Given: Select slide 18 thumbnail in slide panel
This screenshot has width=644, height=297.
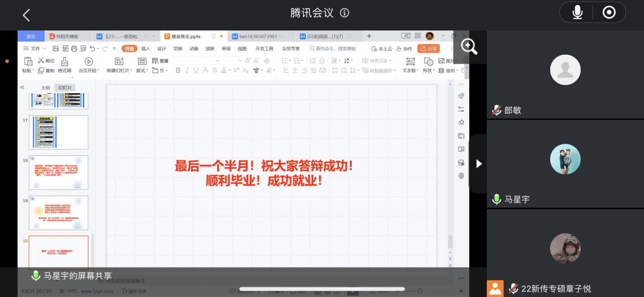Looking at the screenshot, I should coord(59,173).
